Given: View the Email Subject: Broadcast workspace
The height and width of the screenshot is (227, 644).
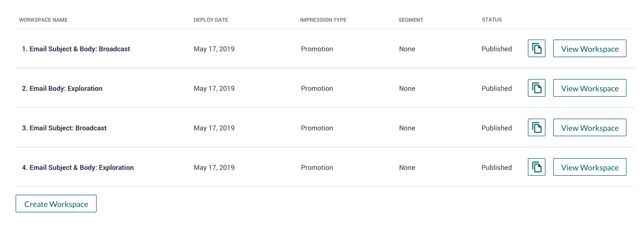Looking at the screenshot, I should click(x=590, y=128).
